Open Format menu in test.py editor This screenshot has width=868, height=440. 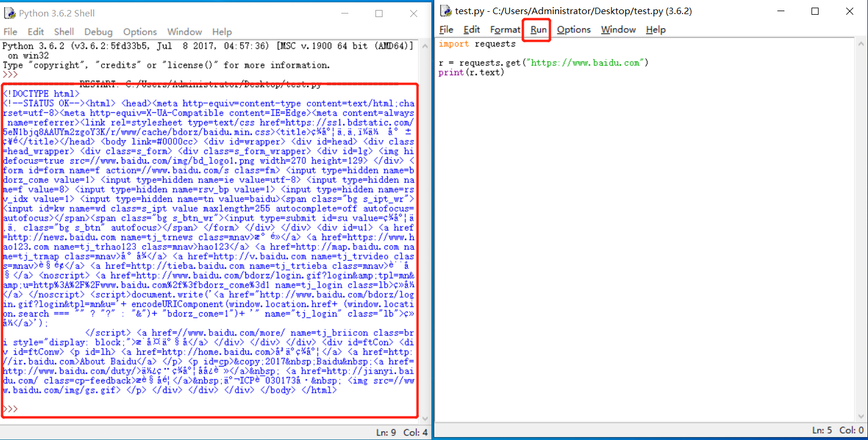pos(505,29)
